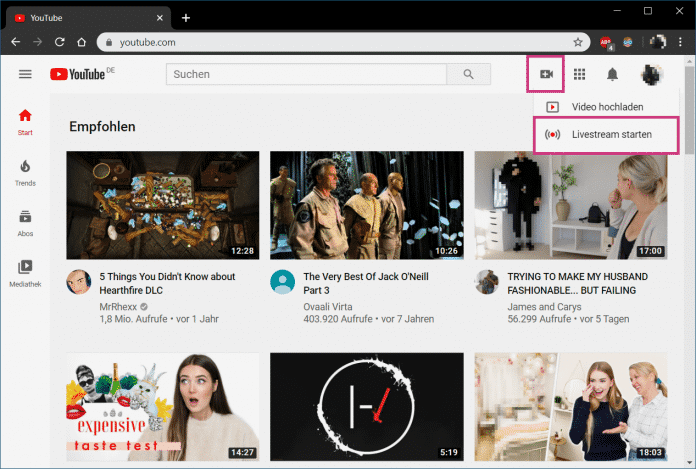Open the create video camera icon
Image resolution: width=696 pixels, height=469 pixels.
[546, 75]
